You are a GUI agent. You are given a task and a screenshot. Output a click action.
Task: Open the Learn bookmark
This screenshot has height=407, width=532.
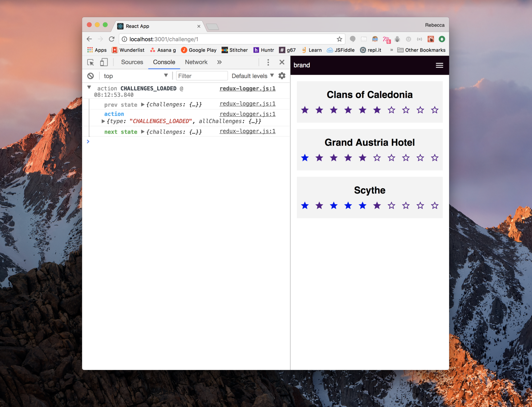click(311, 50)
